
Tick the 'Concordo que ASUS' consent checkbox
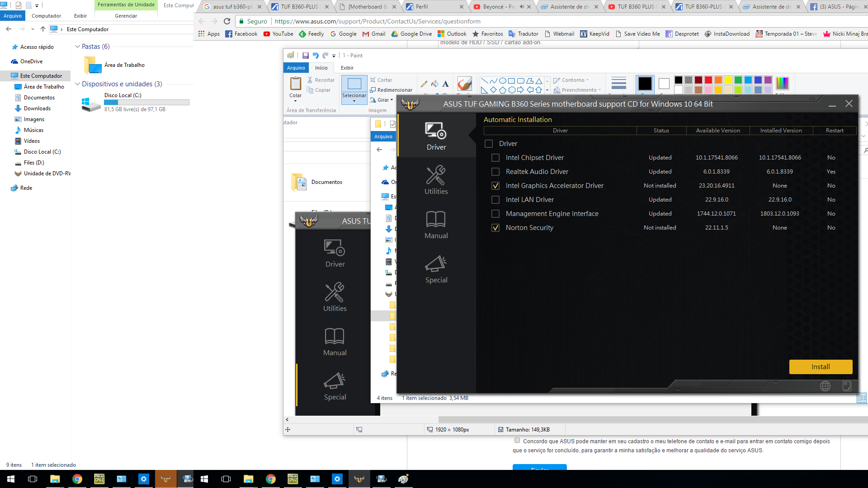pyautogui.click(x=517, y=441)
